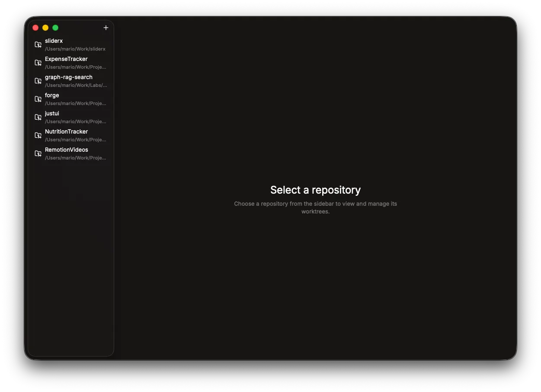Select the sliderx repository name
Image resolution: width=541 pixels, height=392 pixels.
pyautogui.click(x=54, y=41)
